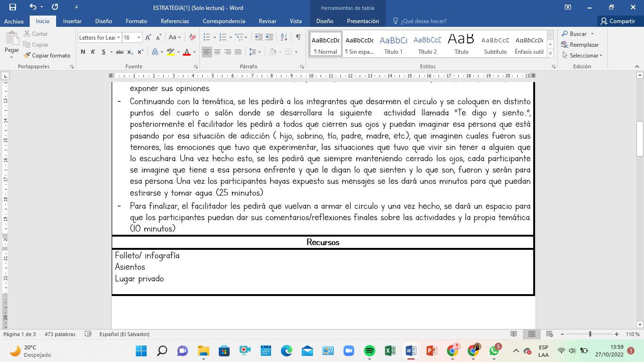Open the font name dropdown
This screenshot has width=644, height=362.
click(118, 38)
